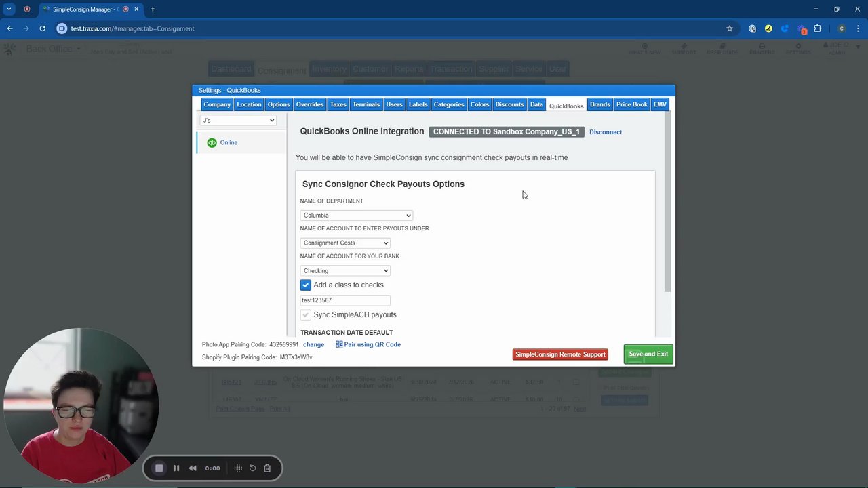The width and height of the screenshot is (868, 488).
Task: Switch to the EMV tab
Action: pyautogui.click(x=660, y=104)
